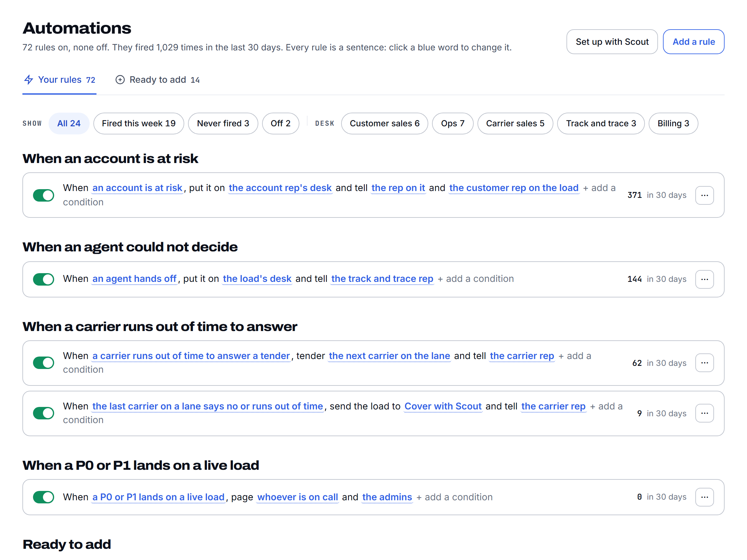Filter rules by Never fired 3
Screen dimensions: 747x560
tap(223, 124)
